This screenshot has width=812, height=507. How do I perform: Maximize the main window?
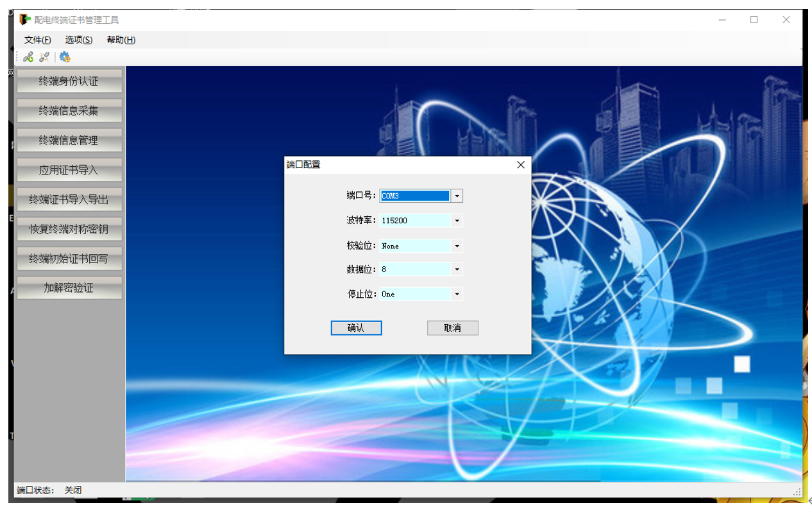pyautogui.click(x=754, y=20)
